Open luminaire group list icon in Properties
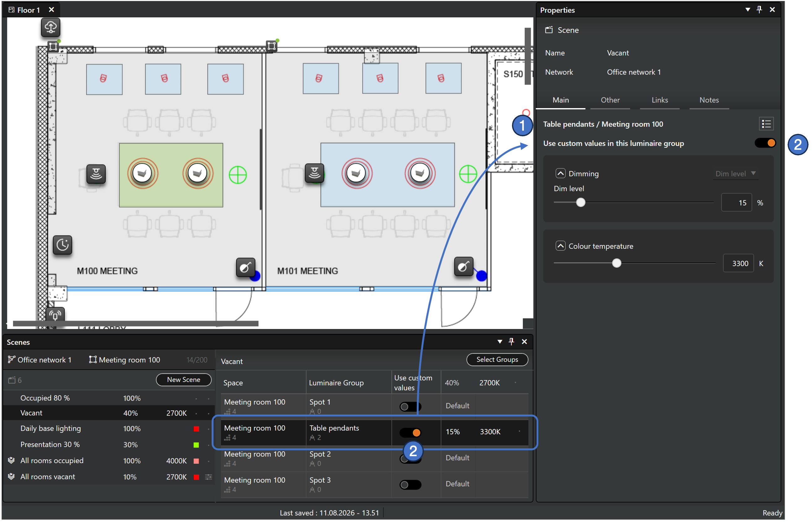 pyautogui.click(x=766, y=124)
